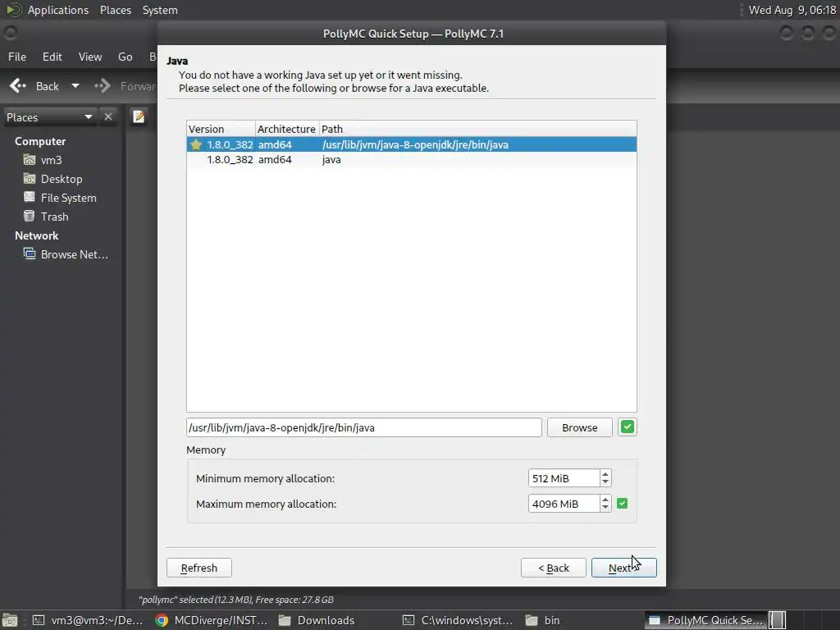This screenshot has height=630, width=840.
Task: Open the System menu in top panel
Action: [160, 10]
